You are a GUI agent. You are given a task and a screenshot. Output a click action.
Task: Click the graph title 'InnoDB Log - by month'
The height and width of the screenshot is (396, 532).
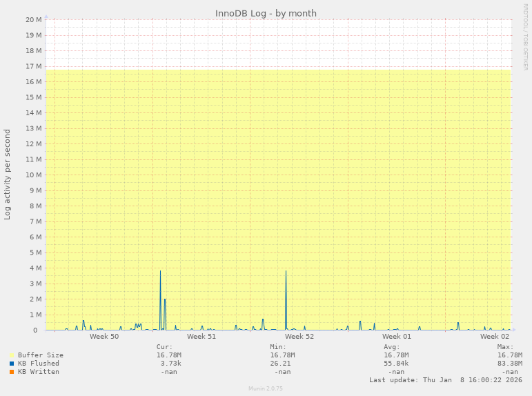click(266, 13)
